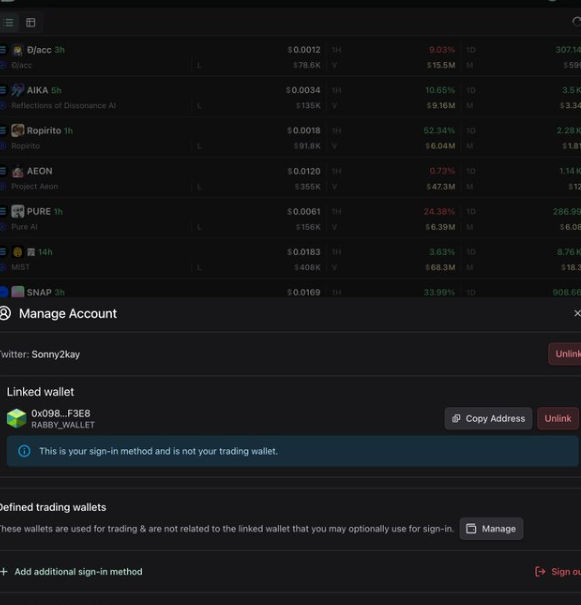
Task: Click the 52.34% hourly change
Action: (x=439, y=131)
